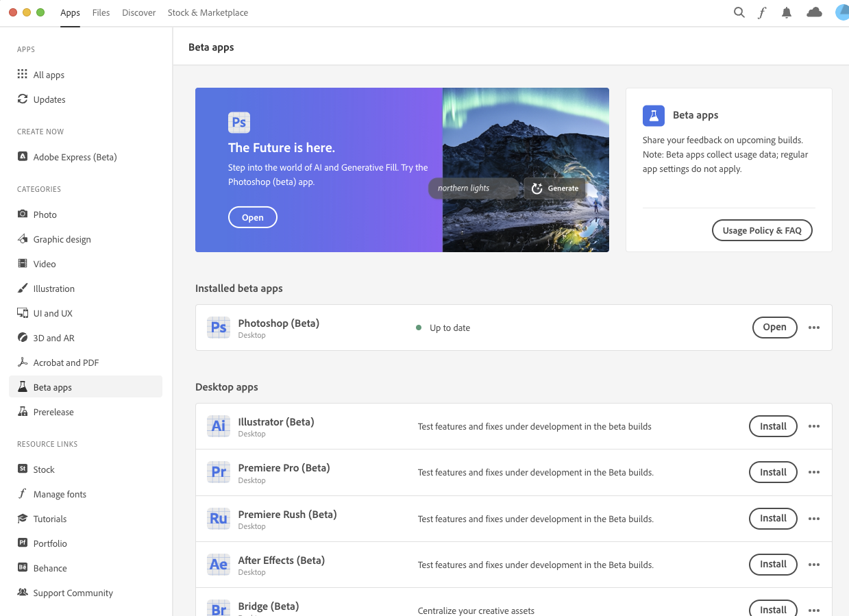Open Portfolio resource link
Image resolution: width=849 pixels, height=616 pixels.
click(x=86, y=543)
